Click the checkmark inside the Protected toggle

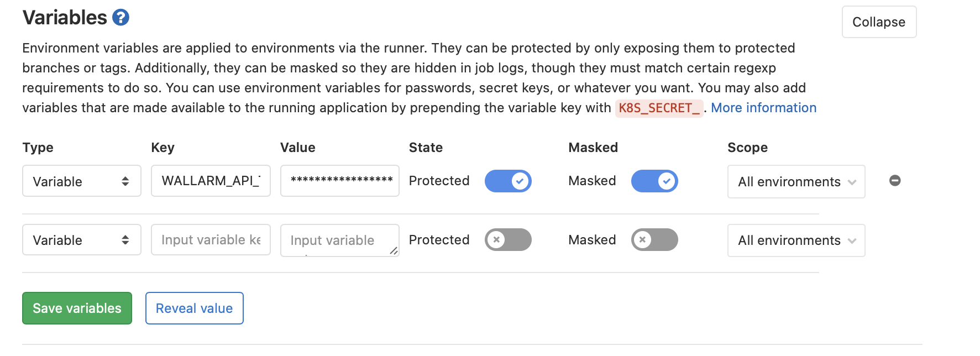click(520, 181)
